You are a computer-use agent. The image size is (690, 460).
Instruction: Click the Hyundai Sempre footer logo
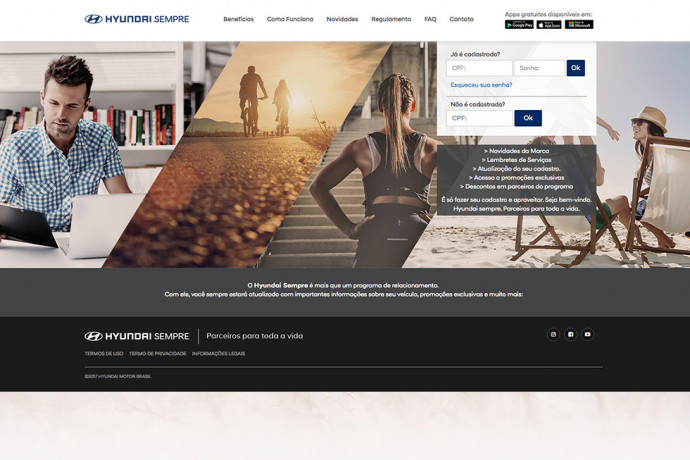136,336
